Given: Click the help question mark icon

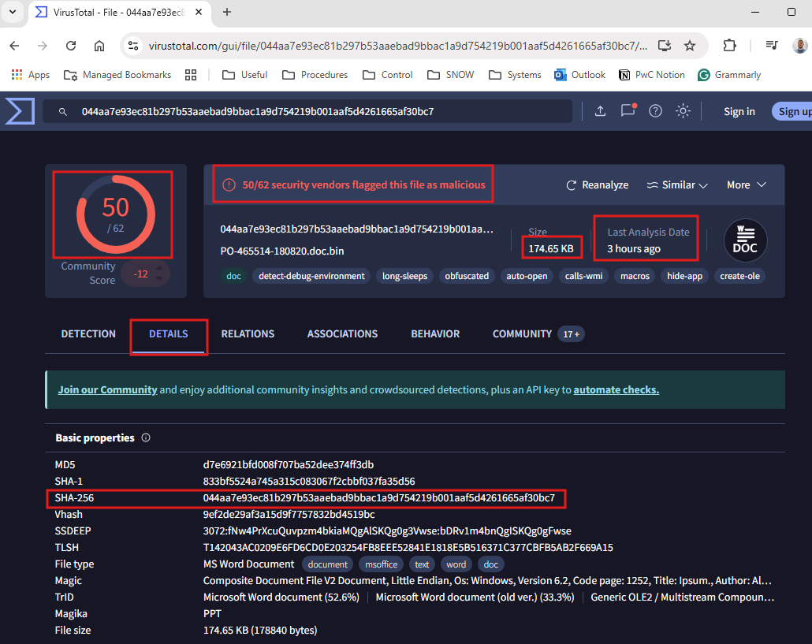Looking at the screenshot, I should [x=655, y=111].
